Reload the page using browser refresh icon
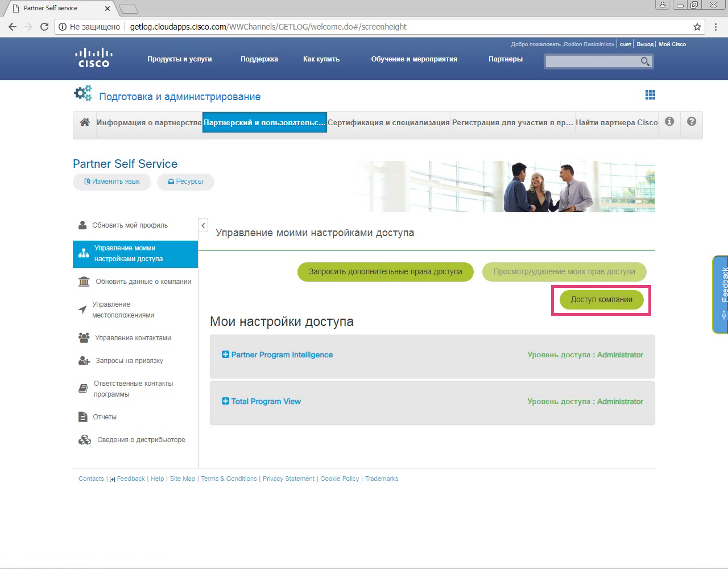The height and width of the screenshot is (569, 728). [44, 27]
